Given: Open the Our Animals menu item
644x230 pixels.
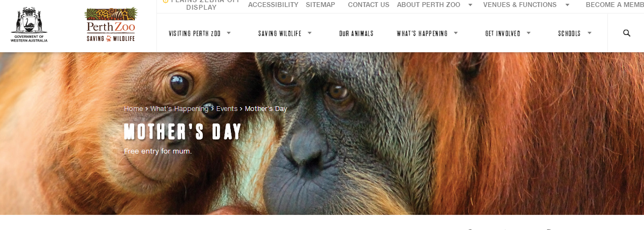Looking at the screenshot, I should tap(356, 33).
